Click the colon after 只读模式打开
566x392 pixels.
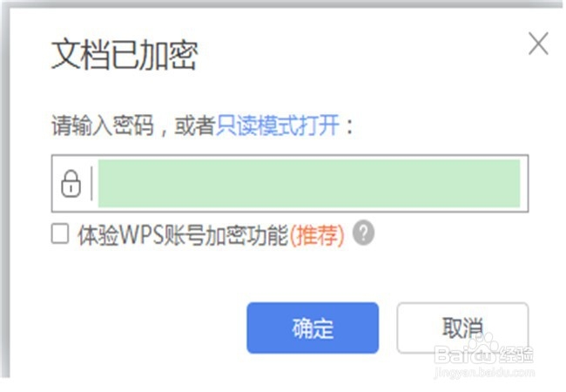coord(349,126)
